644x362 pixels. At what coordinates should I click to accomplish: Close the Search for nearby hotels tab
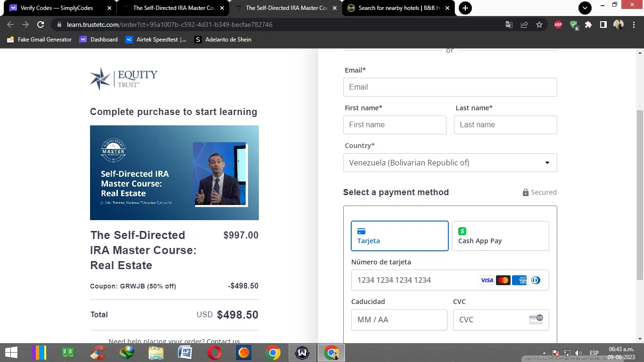coord(447,8)
